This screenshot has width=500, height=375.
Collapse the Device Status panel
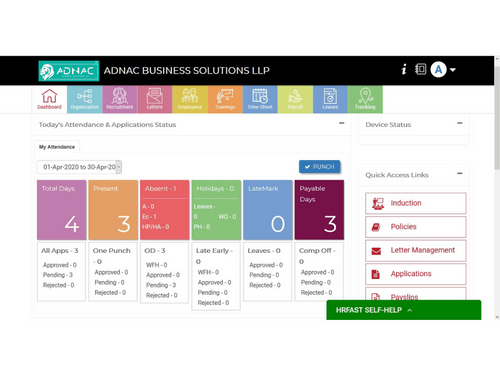coord(460,123)
